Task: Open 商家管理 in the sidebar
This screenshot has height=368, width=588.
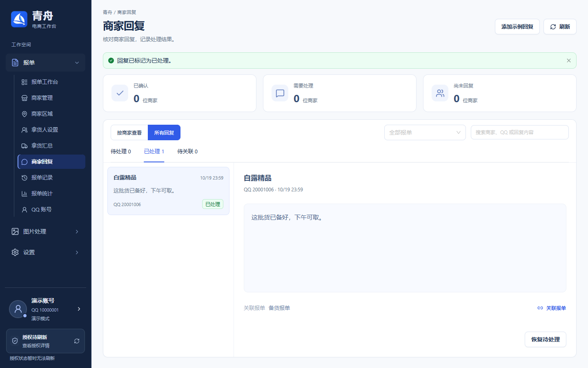Action: click(51, 98)
